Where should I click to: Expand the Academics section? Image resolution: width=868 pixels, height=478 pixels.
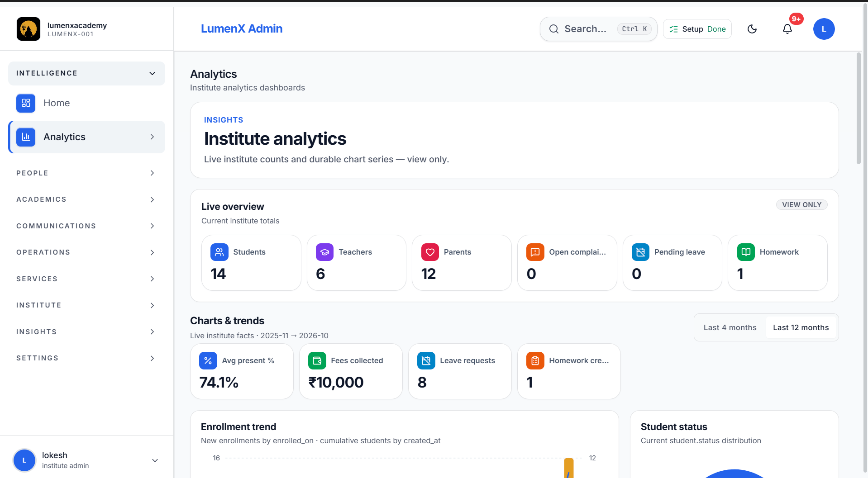86,199
